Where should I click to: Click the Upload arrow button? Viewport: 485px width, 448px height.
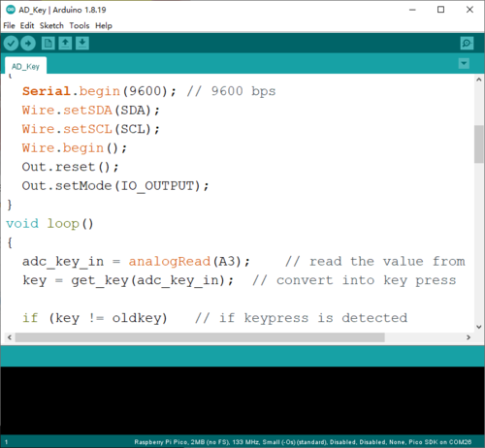click(x=28, y=43)
